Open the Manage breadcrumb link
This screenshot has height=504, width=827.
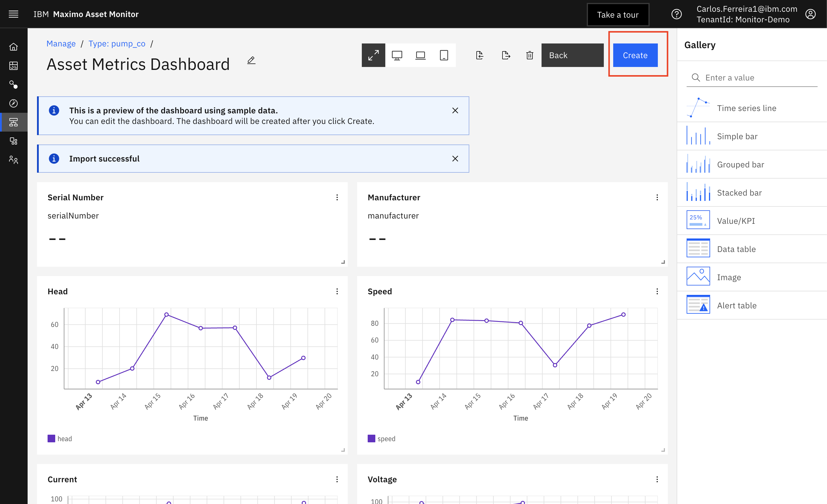tap(61, 44)
